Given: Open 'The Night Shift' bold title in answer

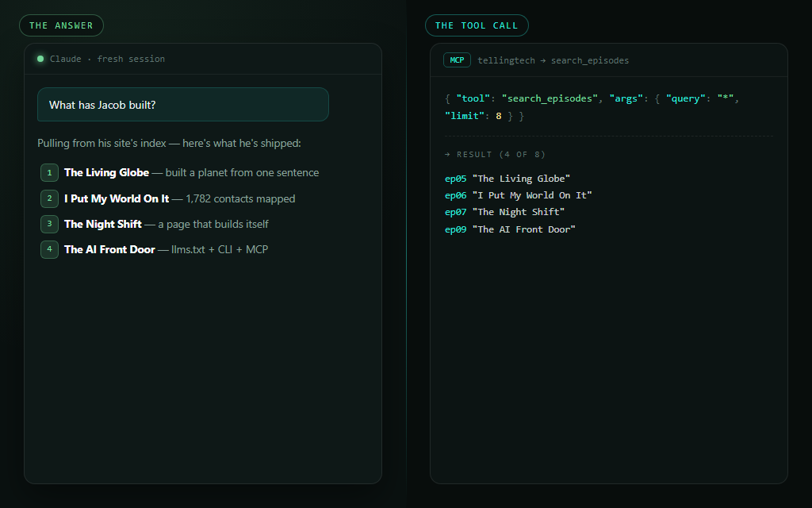Looking at the screenshot, I should pos(102,224).
